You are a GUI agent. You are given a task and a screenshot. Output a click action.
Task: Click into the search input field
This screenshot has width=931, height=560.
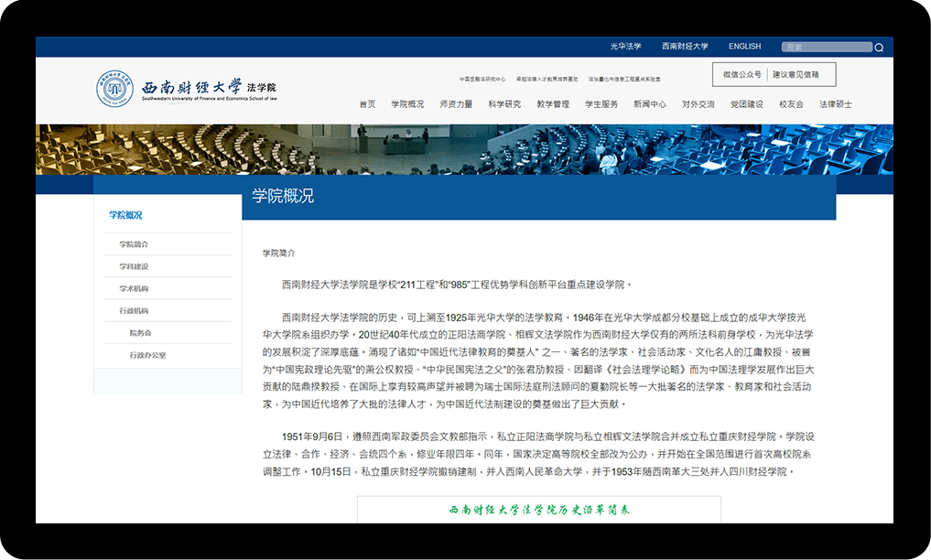826,48
